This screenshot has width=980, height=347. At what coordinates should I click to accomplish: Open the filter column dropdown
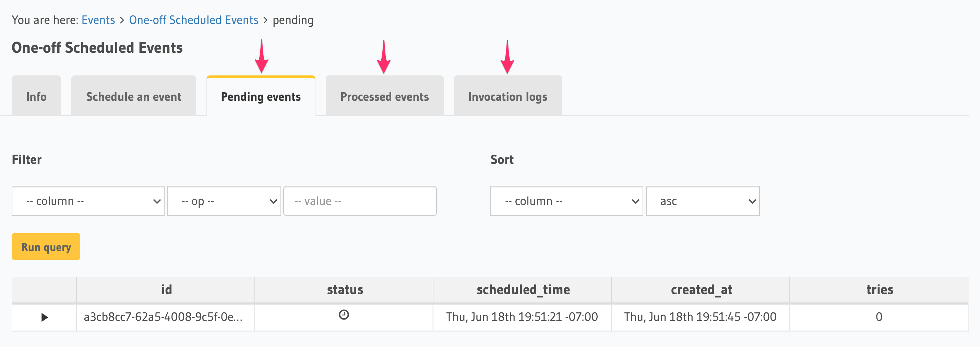pos(88,201)
